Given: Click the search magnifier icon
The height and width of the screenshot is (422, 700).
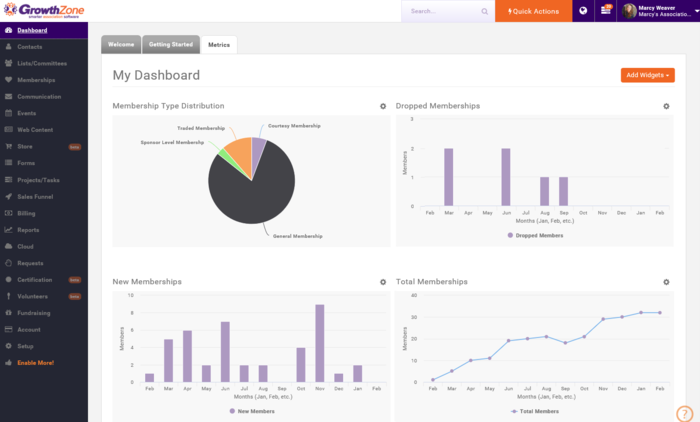Looking at the screenshot, I should [484, 11].
